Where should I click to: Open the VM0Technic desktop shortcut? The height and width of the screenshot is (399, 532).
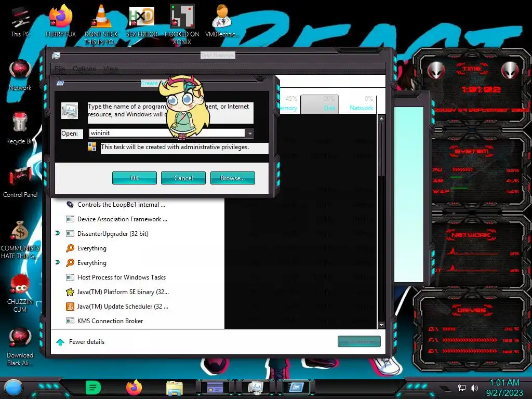(222, 21)
